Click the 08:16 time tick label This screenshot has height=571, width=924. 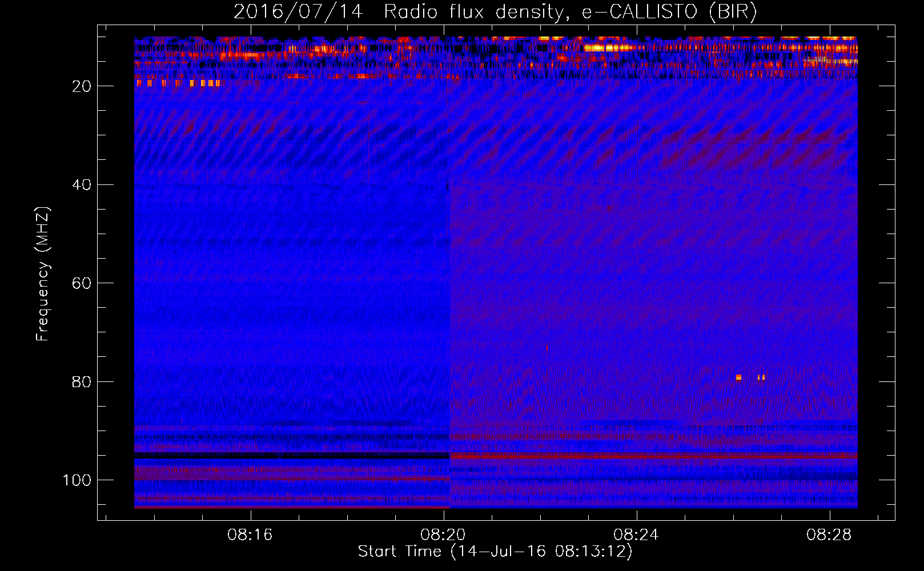[250, 535]
